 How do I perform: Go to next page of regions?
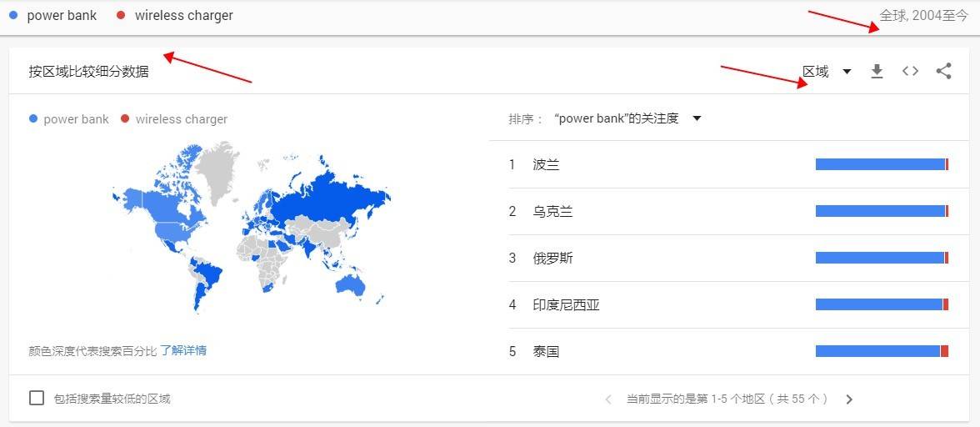[849, 399]
